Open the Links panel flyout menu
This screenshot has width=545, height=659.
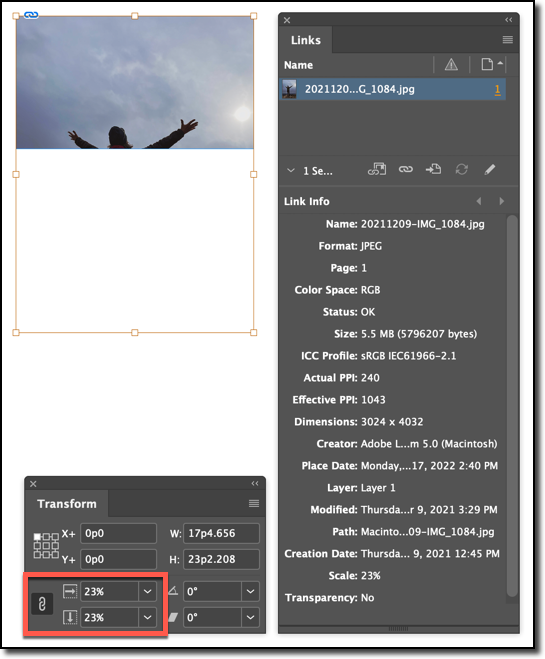508,40
